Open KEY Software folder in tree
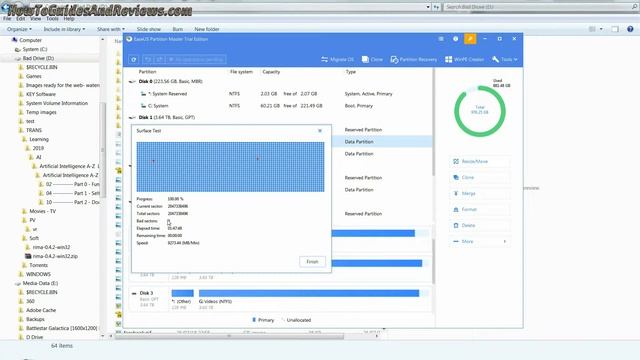 point(40,94)
